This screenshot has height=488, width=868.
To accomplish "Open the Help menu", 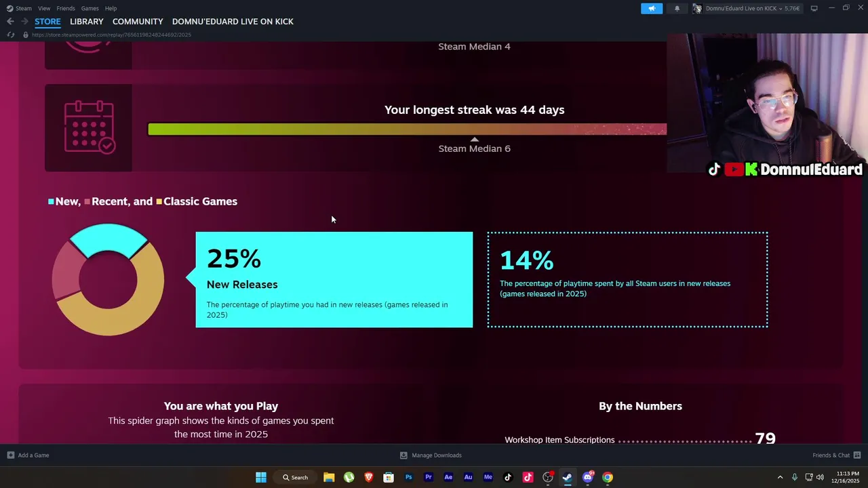I will [x=111, y=8].
